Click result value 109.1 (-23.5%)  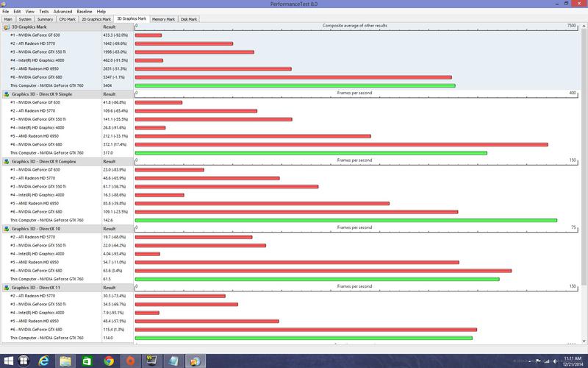pos(115,212)
